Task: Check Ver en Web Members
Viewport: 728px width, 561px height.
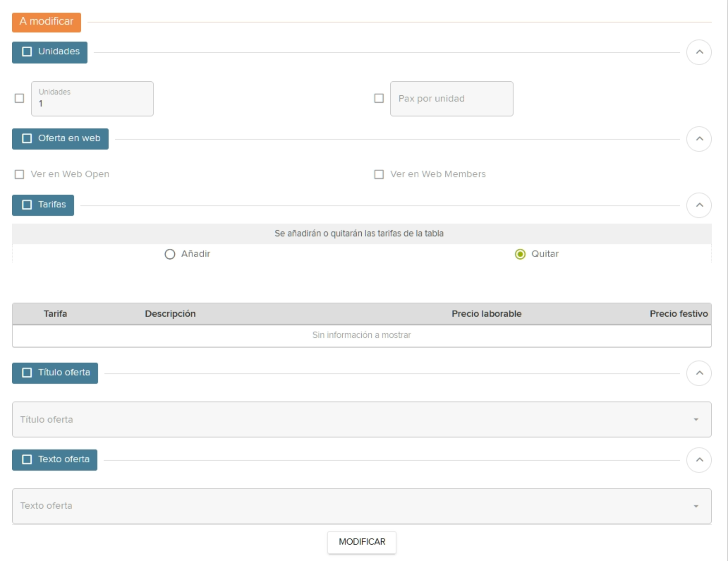Action: tap(379, 174)
